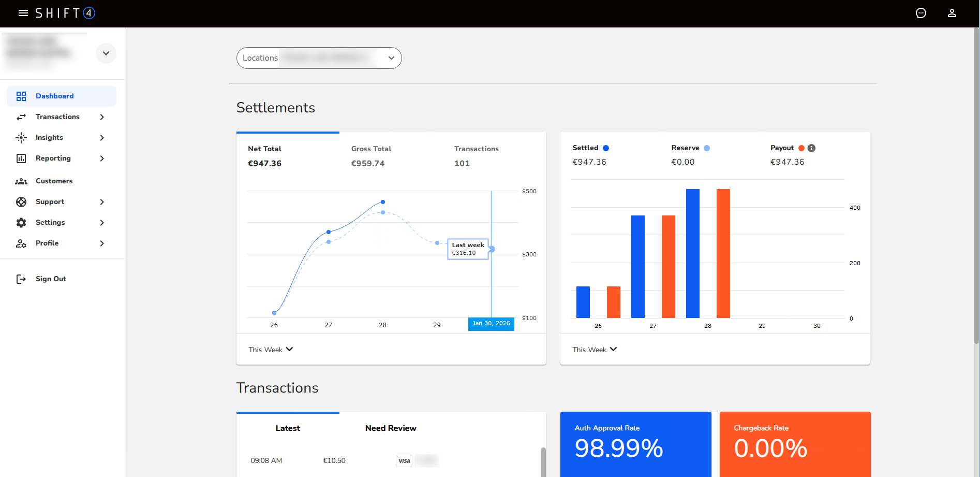Toggle the Settled series legend dot
980x477 pixels.
coord(606,148)
